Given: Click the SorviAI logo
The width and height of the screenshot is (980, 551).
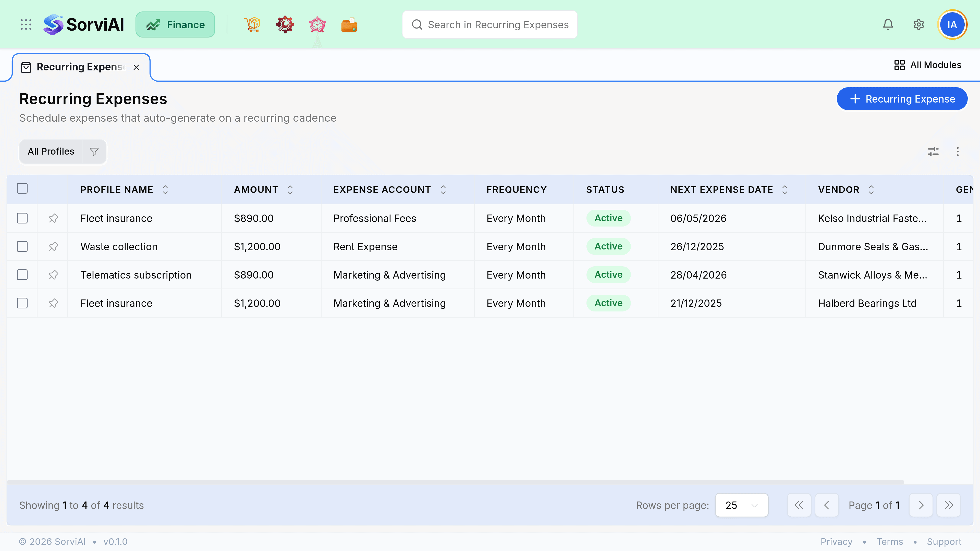Looking at the screenshot, I should coord(84,25).
